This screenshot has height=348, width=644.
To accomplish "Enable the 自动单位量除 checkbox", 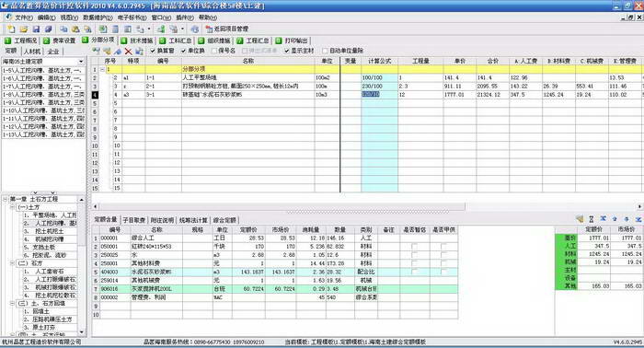I will [325, 51].
